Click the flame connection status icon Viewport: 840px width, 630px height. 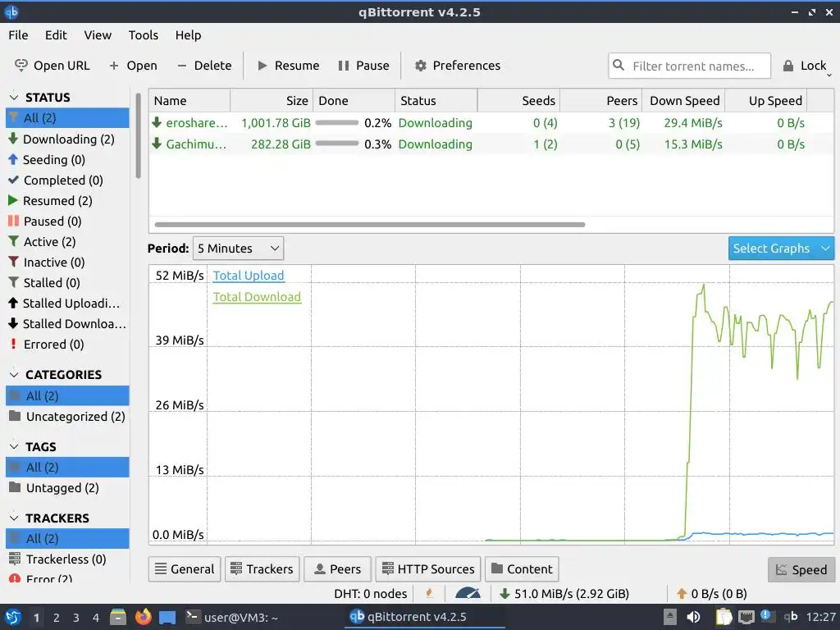[x=429, y=593]
